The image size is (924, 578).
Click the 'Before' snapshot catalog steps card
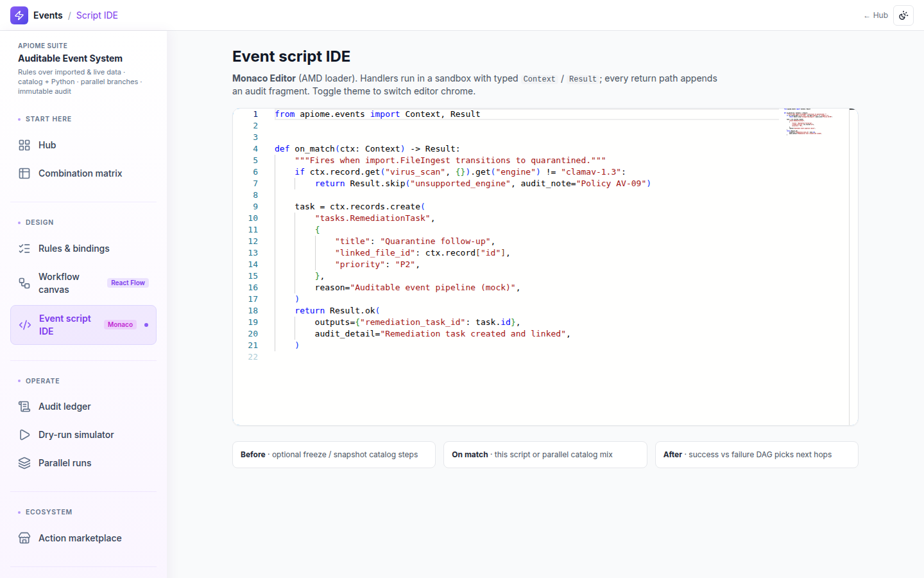334,455
